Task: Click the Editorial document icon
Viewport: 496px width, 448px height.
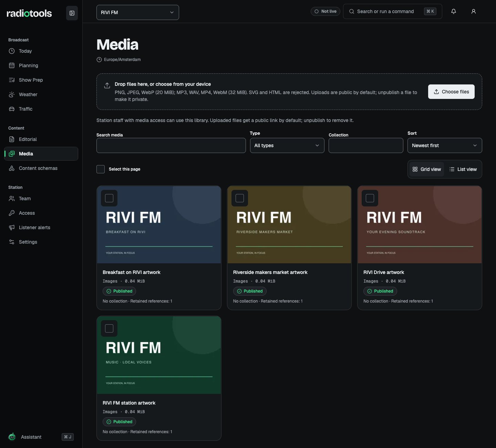Action: tap(12, 139)
